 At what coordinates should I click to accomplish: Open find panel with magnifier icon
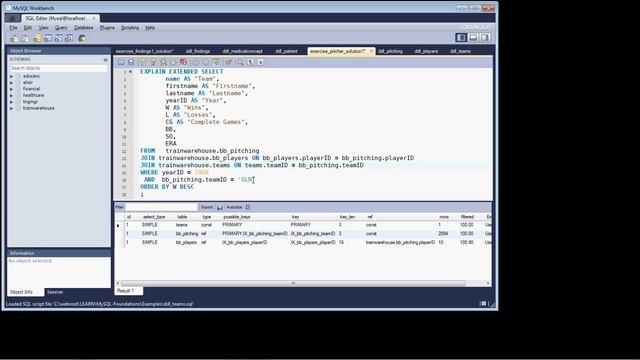pos(240,62)
